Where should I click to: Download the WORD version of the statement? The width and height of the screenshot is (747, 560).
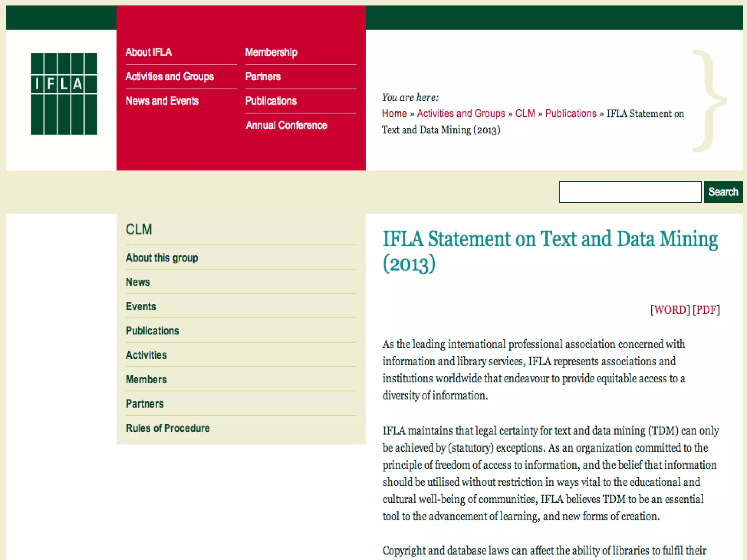pyautogui.click(x=670, y=310)
